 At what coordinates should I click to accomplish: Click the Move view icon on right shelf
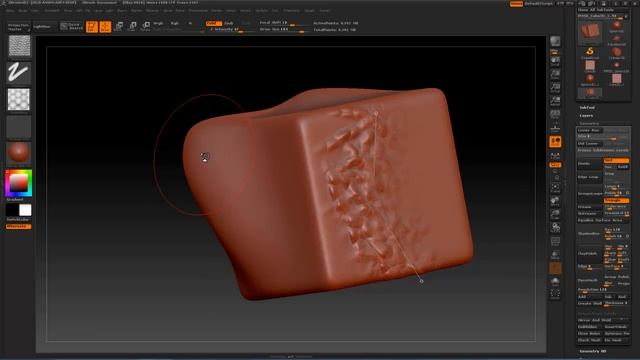point(555,201)
